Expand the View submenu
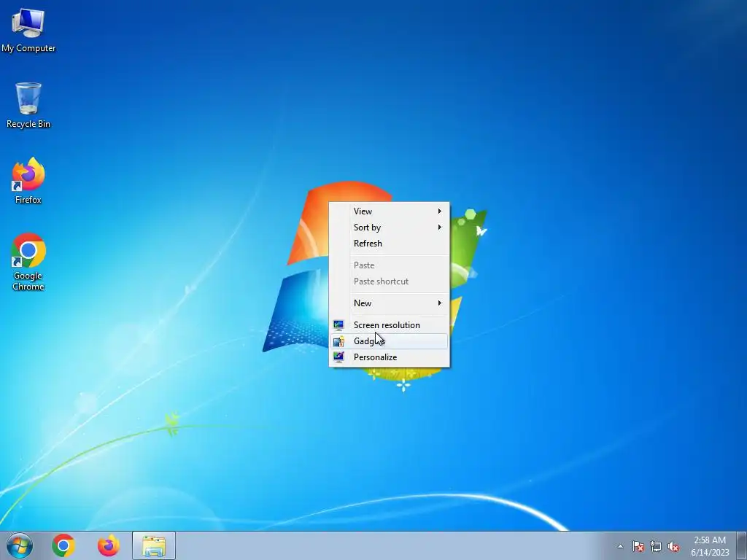Screen dimensions: 747x560 tap(390, 211)
